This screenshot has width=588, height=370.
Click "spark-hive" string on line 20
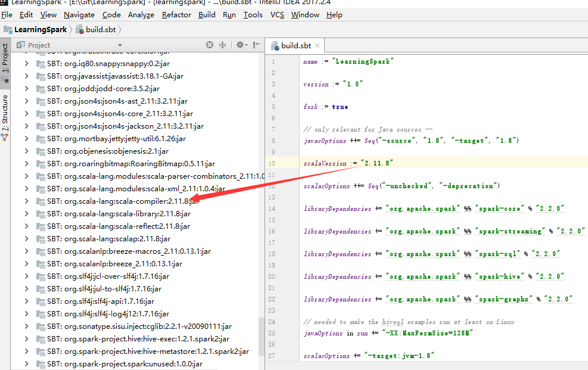499,276
